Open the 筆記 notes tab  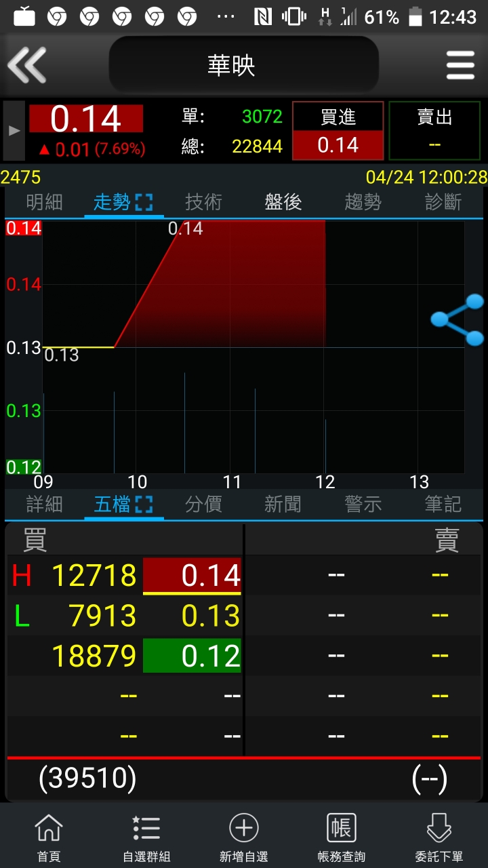443,505
